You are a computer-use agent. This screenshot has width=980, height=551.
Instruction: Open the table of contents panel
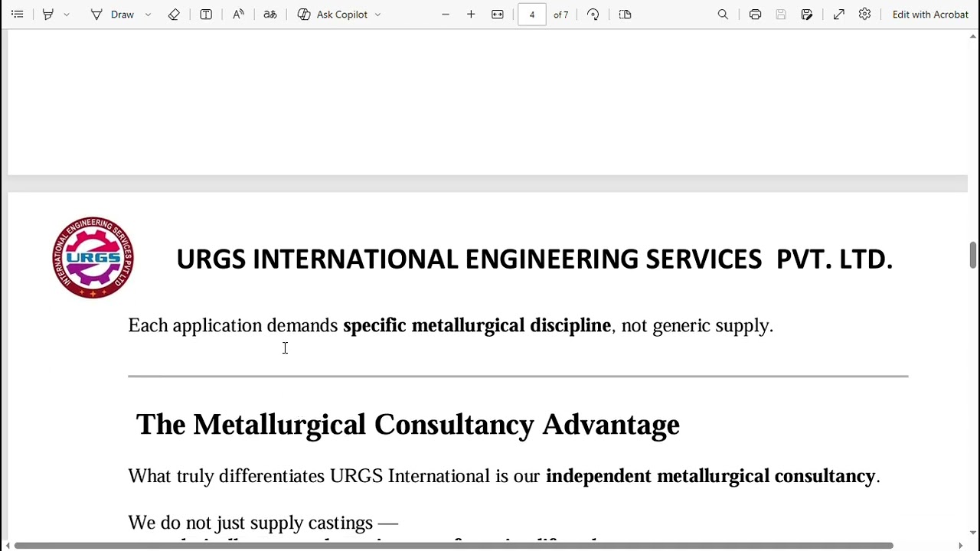click(x=17, y=15)
